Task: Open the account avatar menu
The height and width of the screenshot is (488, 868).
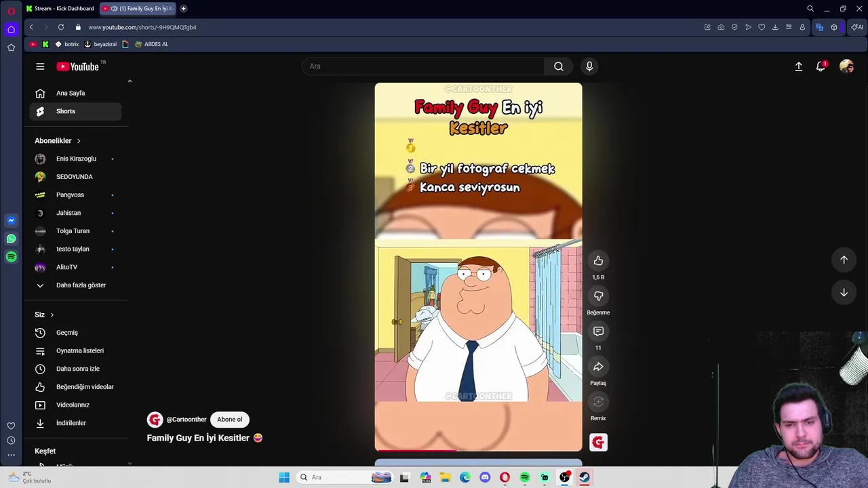Action: (846, 66)
